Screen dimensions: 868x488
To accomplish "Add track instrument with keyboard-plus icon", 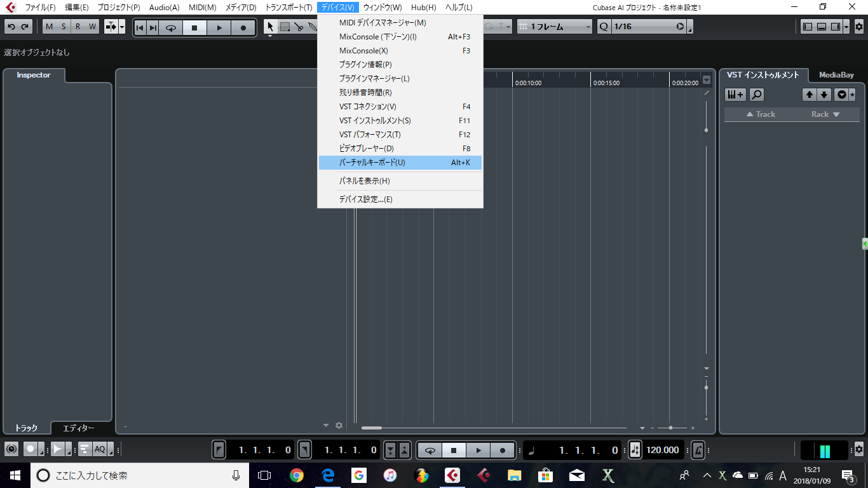I will click(736, 95).
